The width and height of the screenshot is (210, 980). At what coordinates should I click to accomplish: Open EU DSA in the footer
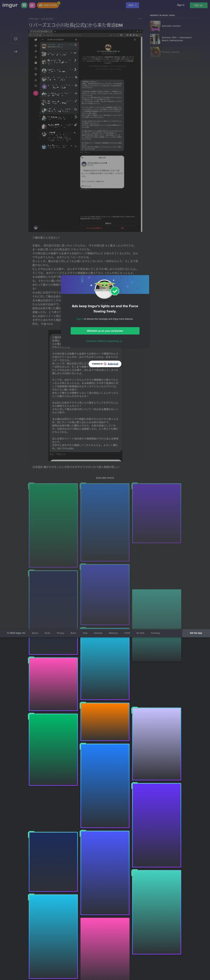[x=140, y=633]
